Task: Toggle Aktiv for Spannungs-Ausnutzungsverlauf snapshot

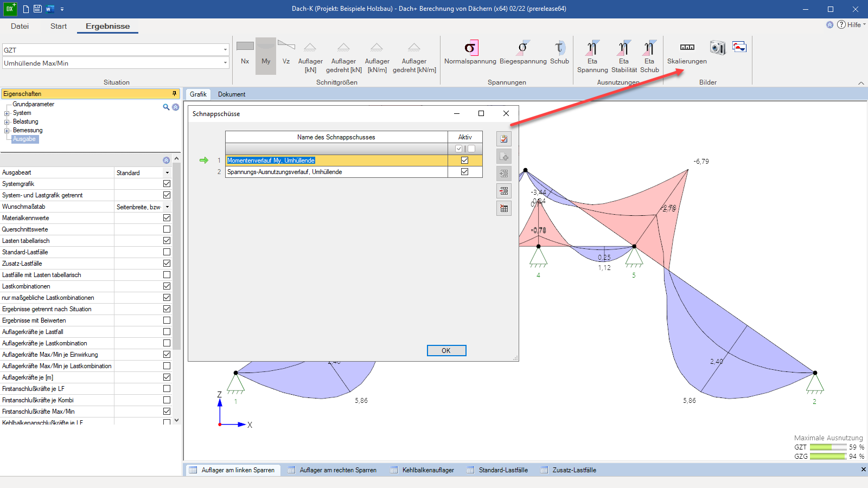Action: tap(464, 172)
